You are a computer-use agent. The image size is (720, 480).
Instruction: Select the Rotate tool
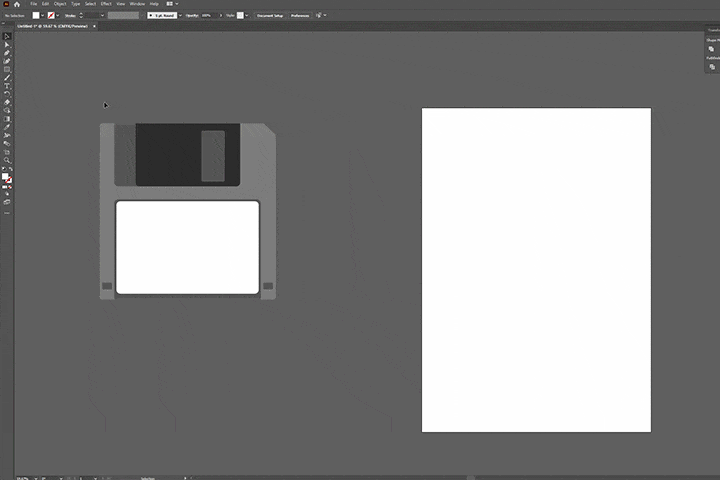coord(7,94)
